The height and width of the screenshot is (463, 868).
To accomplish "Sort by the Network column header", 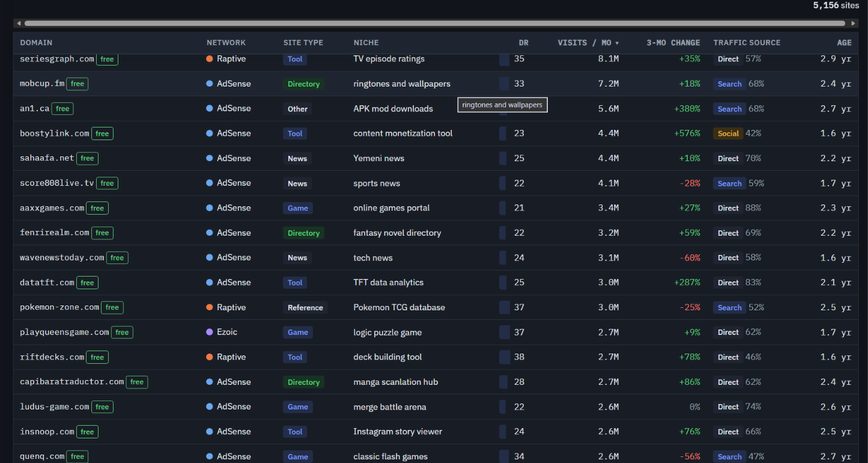I will (x=226, y=43).
